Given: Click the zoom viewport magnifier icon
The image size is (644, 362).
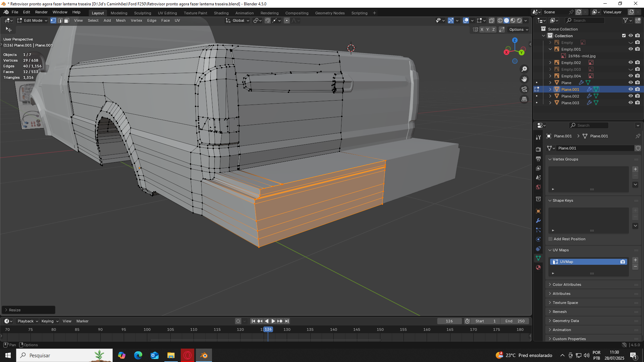Looking at the screenshot, I should point(524,69).
